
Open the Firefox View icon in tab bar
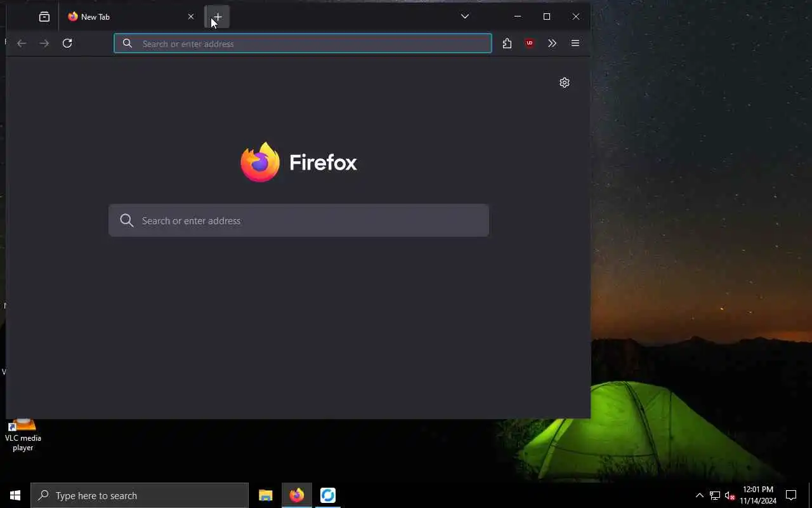[44, 17]
